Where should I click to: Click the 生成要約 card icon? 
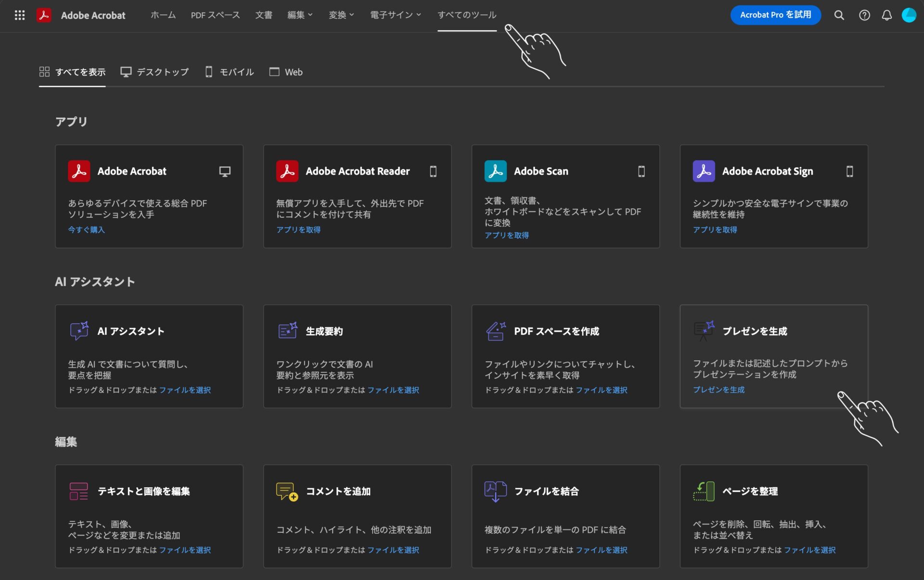point(288,331)
